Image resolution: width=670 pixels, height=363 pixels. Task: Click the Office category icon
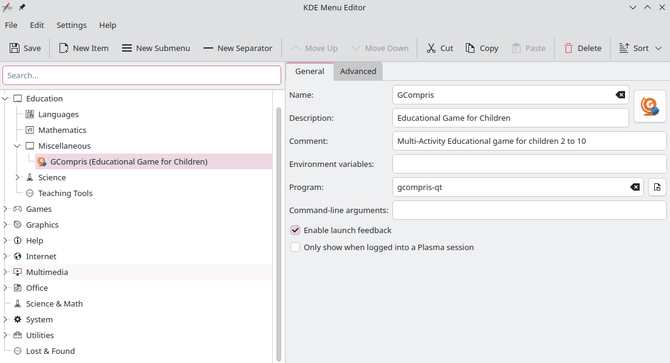(18, 288)
